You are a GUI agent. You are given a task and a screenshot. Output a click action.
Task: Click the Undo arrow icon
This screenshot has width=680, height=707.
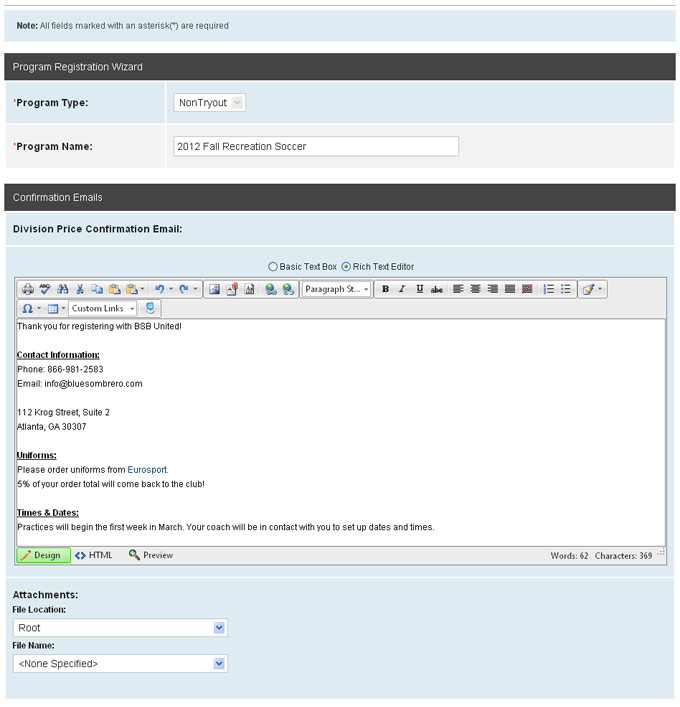[x=160, y=289]
